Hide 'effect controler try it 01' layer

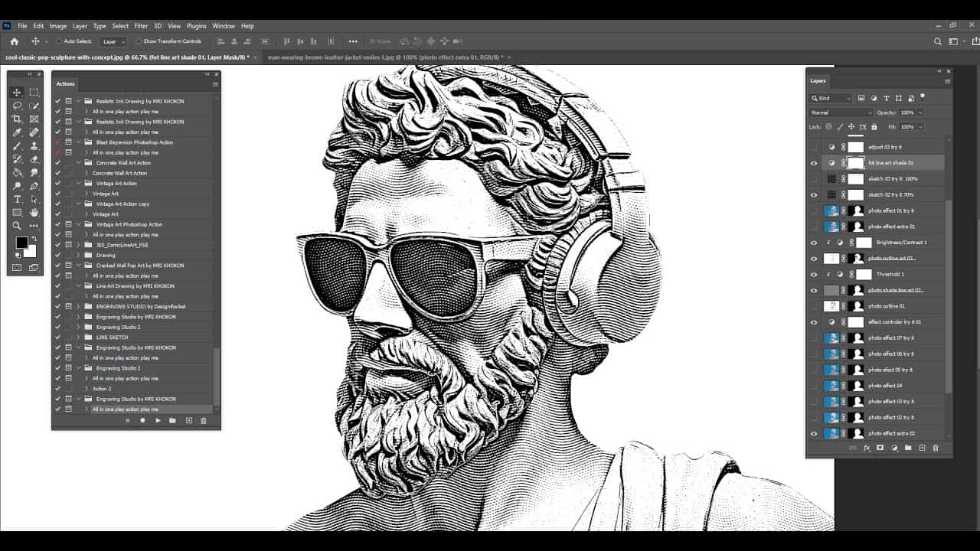click(x=814, y=322)
